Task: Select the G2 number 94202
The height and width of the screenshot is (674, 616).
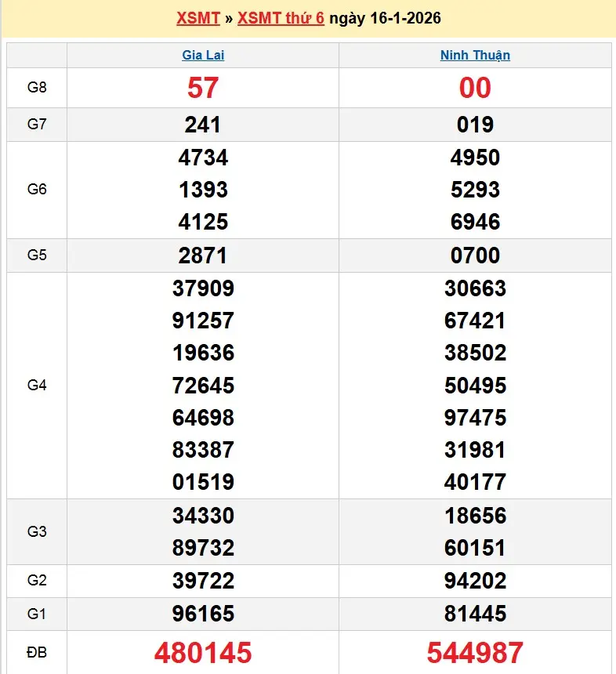Action: point(475,581)
